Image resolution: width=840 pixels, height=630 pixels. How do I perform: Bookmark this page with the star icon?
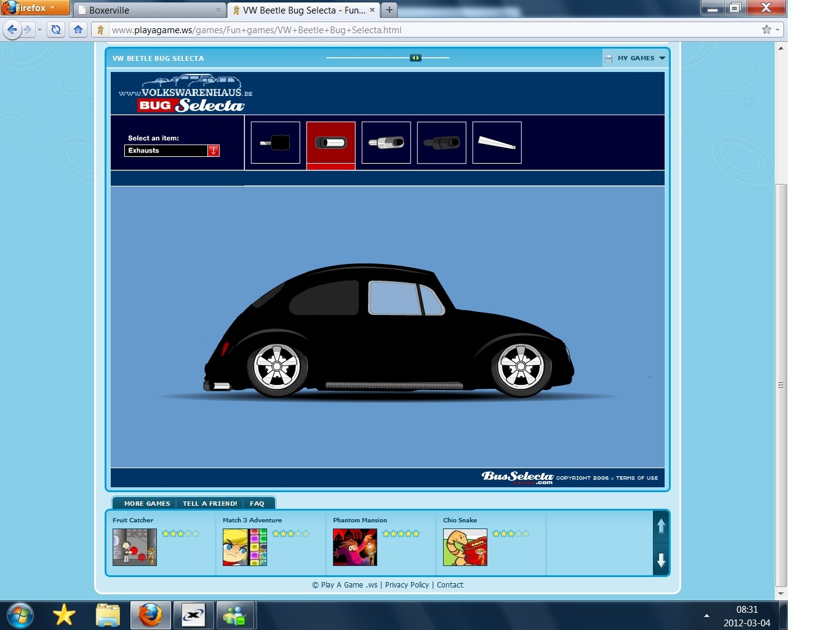click(x=766, y=30)
